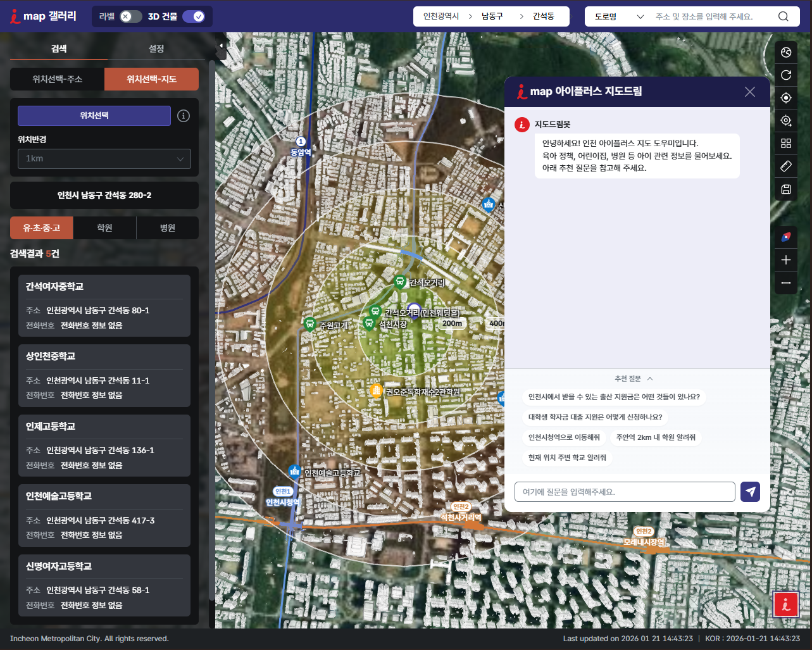Screen dimensions: 812x650
Task: Click the ruler measurement tool
Action: pyautogui.click(x=786, y=166)
